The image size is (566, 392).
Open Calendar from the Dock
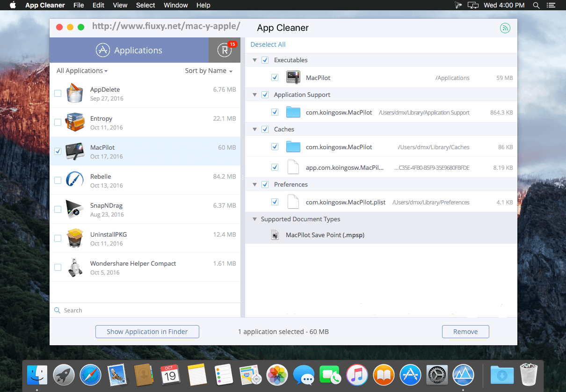[x=170, y=374]
